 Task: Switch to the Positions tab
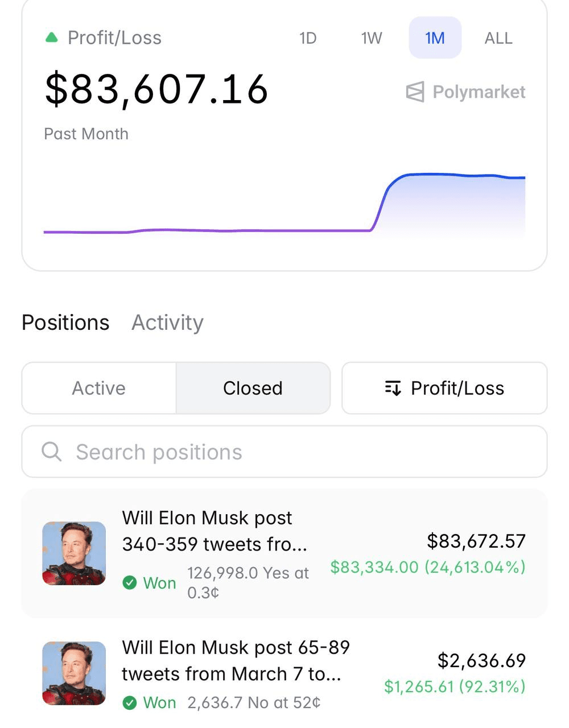pos(65,322)
